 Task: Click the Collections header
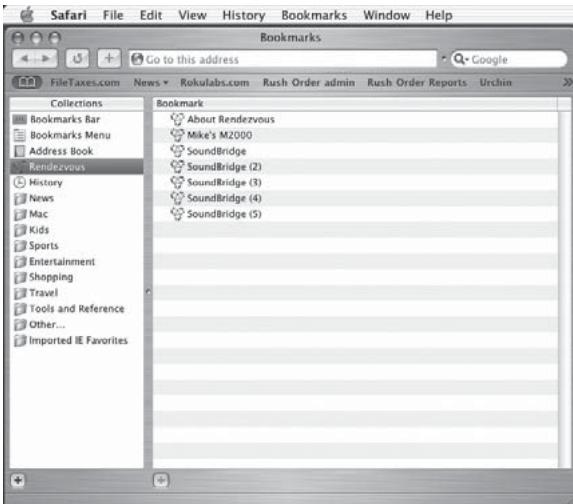point(77,103)
